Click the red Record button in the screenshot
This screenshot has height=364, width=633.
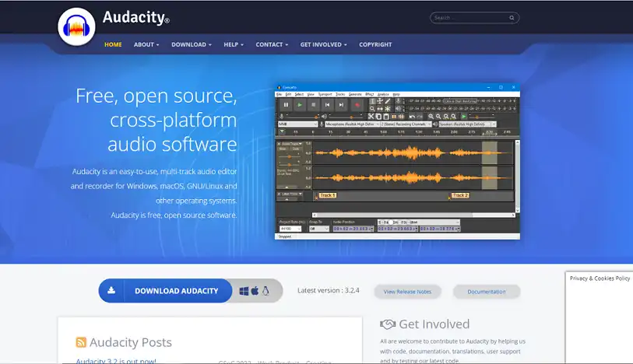pos(357,105)
